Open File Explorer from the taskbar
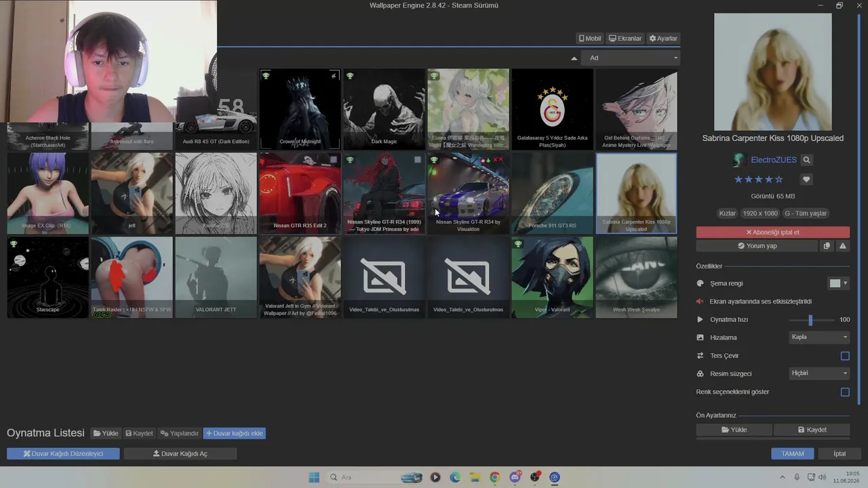The height and width of the screenshot is (488, 868). [475, 477]
